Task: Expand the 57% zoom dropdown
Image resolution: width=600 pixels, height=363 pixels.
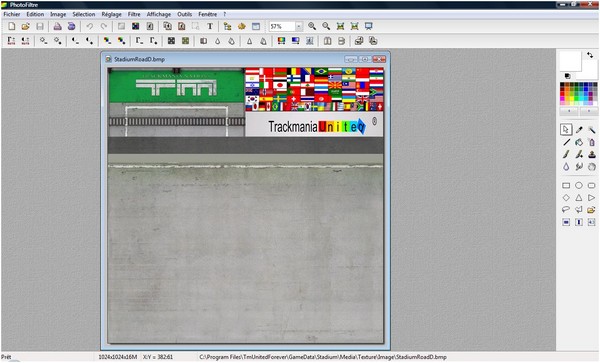Action: pyautogui.click(x=299, y=26)
